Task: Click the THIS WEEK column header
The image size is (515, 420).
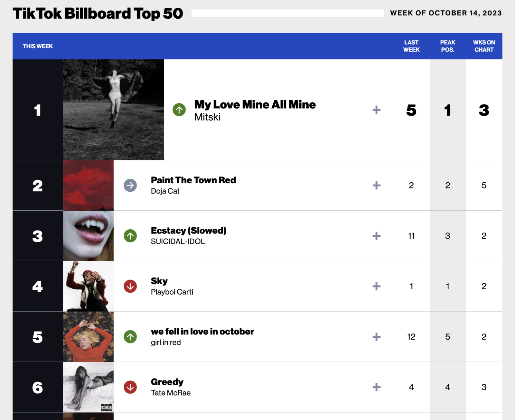Action: tap(37, 46)
